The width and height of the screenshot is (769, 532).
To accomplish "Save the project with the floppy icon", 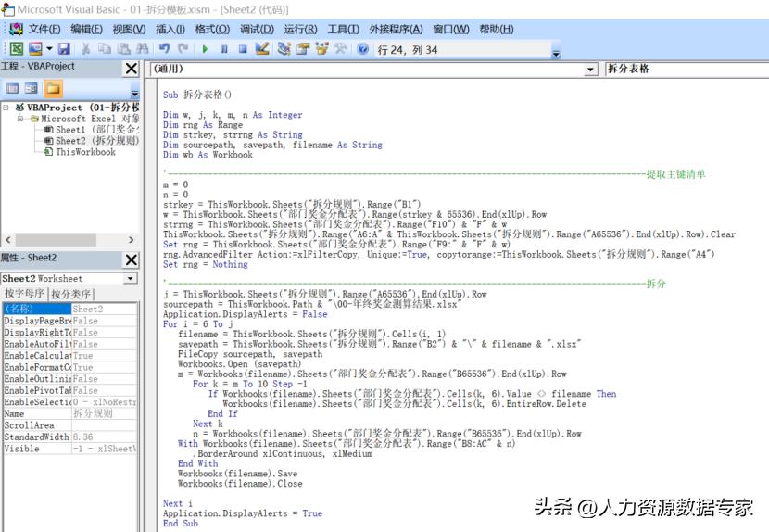I will click(64, 48).
